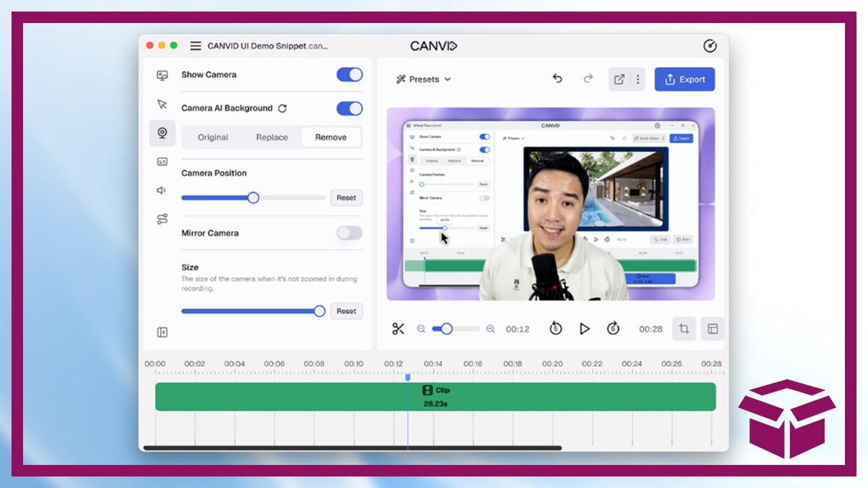
Task: Open the screen settings sidebar icon
Action: [x=162, y=75]
